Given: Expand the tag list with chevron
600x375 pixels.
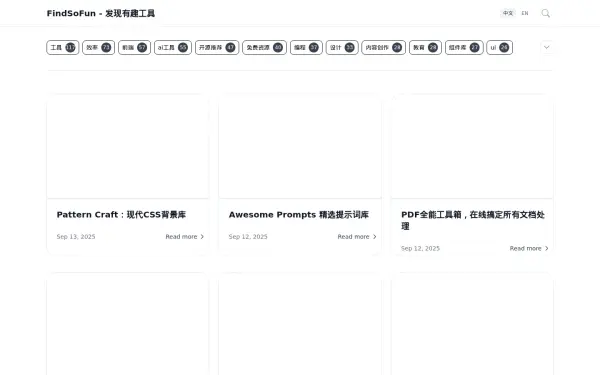Looking at the screenshot, I should coord(546,47).
